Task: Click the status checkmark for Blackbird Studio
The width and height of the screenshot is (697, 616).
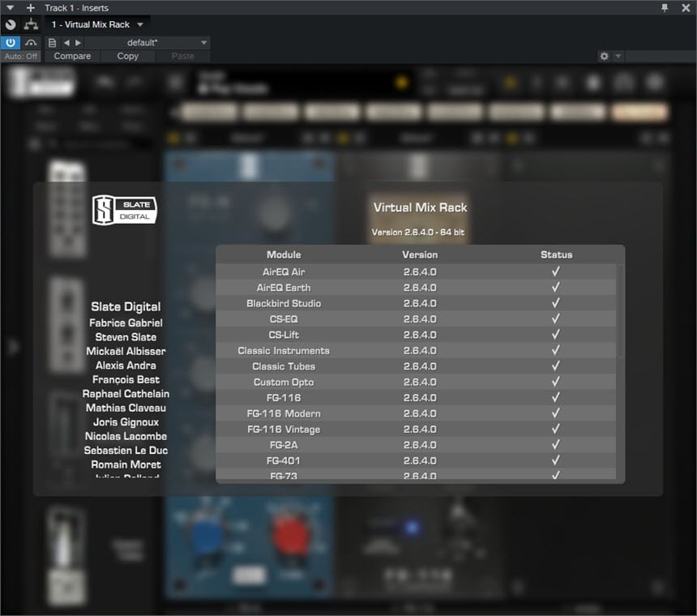Action: [x=556, y=302]
